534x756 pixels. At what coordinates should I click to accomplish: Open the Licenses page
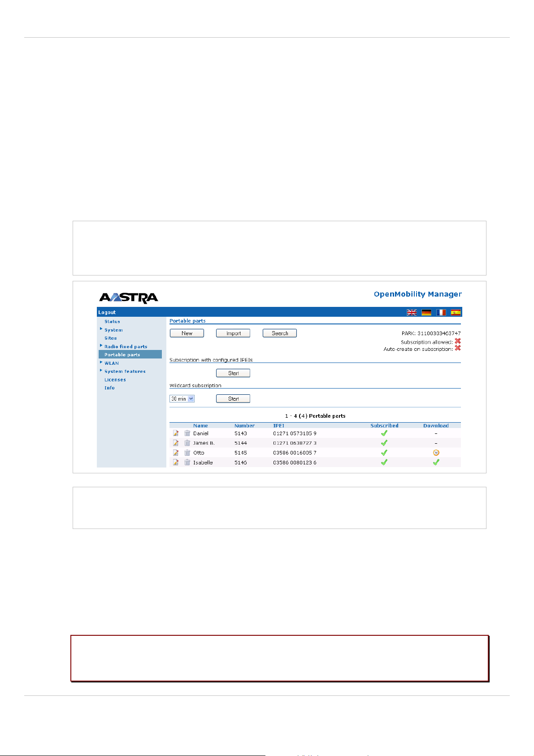(115, 380)
